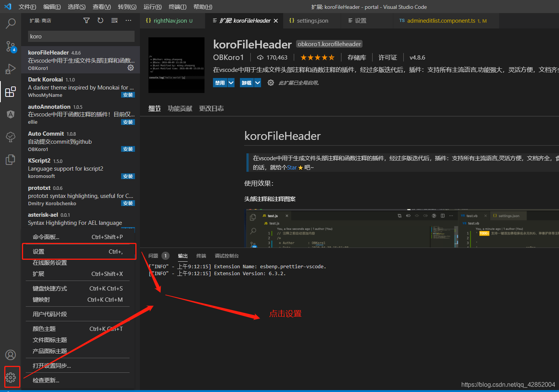The image size is (559, 392).
Task: Open extensions view more actions menu
Action: click(128, 20)
